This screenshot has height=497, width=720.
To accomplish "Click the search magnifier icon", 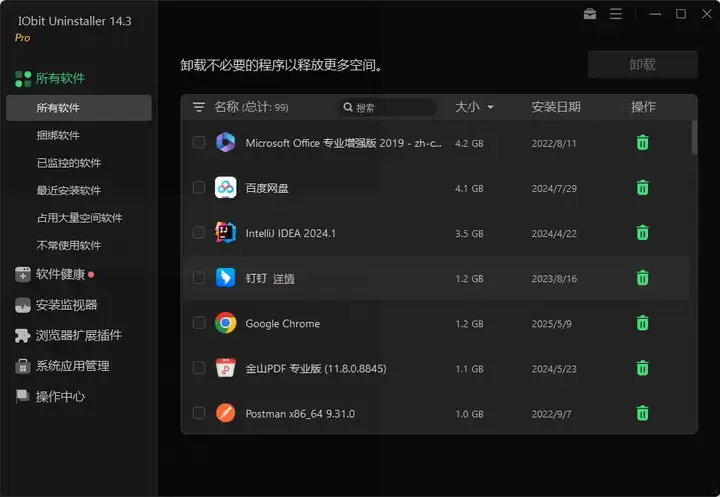I will tap(348, 107).
